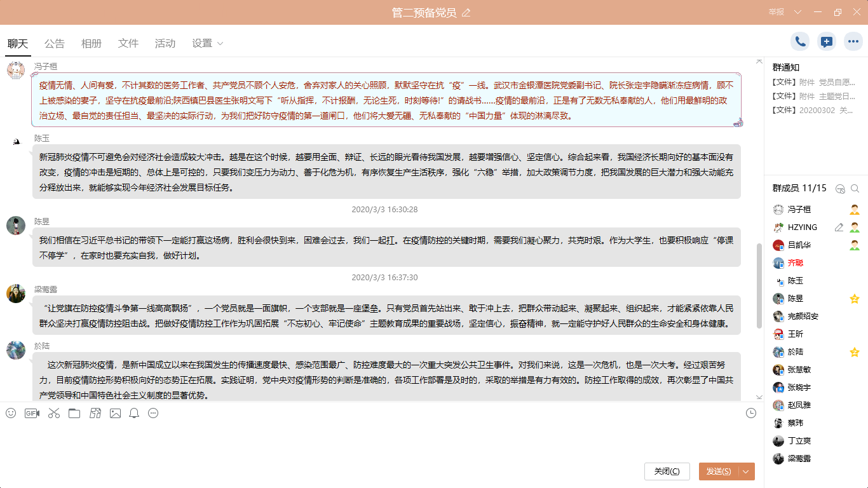Click the message input text area
Image resolution: width=868 pixels, height=488 pixels.
point(381,442)
